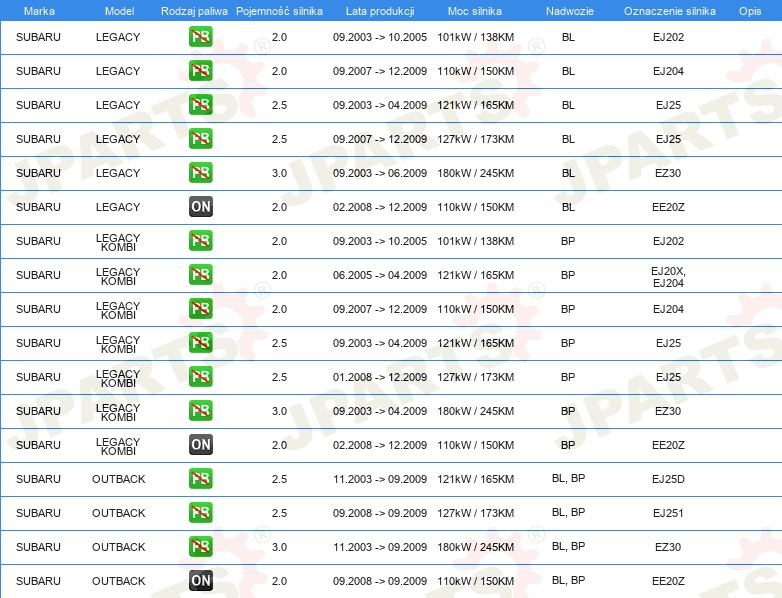Click petrol icon in Outback EJ25D row
The height and width of the screenshot is (598, 782).
pyautogui.click(x=200, y=478)
